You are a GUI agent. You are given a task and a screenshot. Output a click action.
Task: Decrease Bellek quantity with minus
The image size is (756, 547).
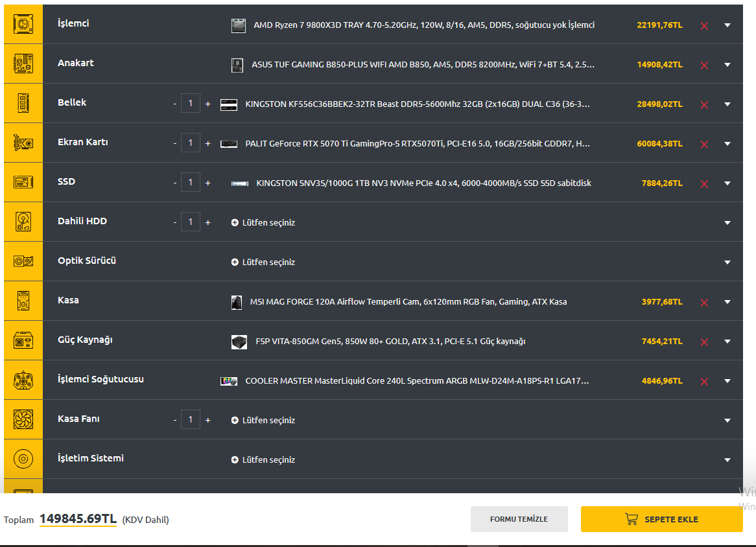[174, 104]
